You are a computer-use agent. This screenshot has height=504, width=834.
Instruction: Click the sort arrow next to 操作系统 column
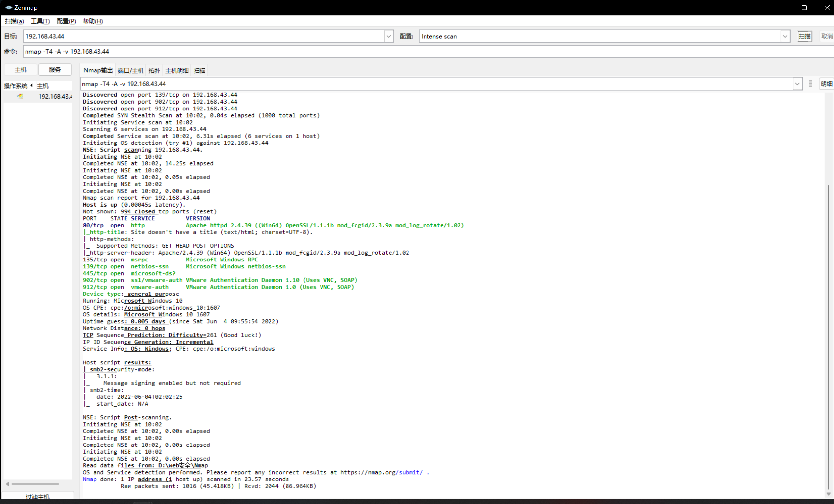(31, 85)
